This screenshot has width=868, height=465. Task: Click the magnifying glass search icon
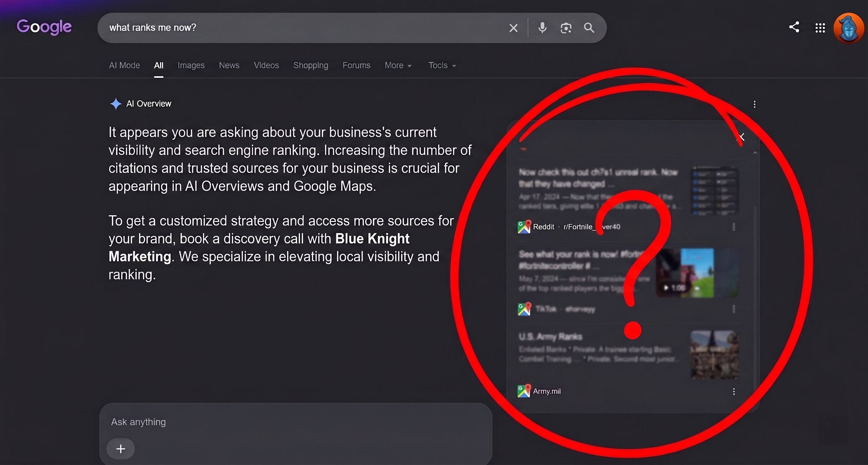[589, 28]
